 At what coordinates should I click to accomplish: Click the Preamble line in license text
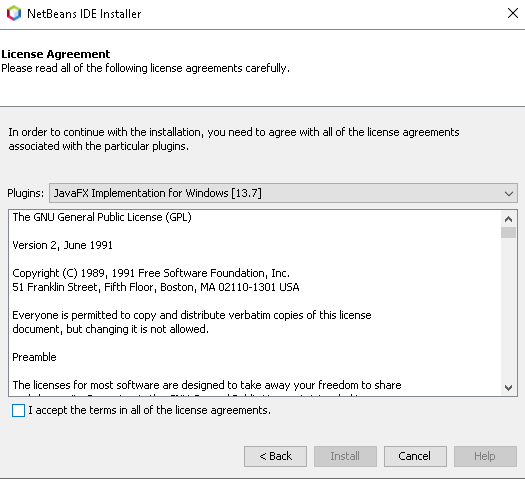(x=34, y=357)
